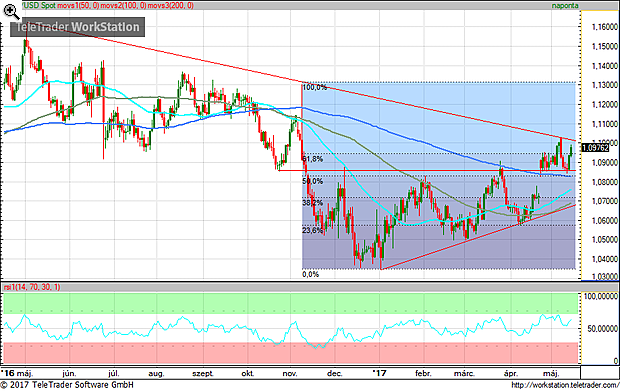The height and width of the screenshot is (391, 620).
Task: Click the jún. month label
Action: 70,373
